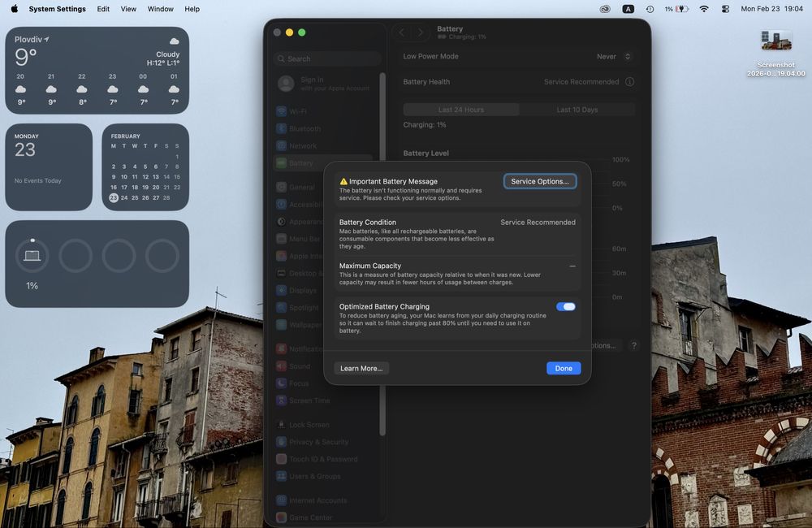Click the Network icon in the sidebar
Viewport: 812px width, 528px height.
click(281, 145)
